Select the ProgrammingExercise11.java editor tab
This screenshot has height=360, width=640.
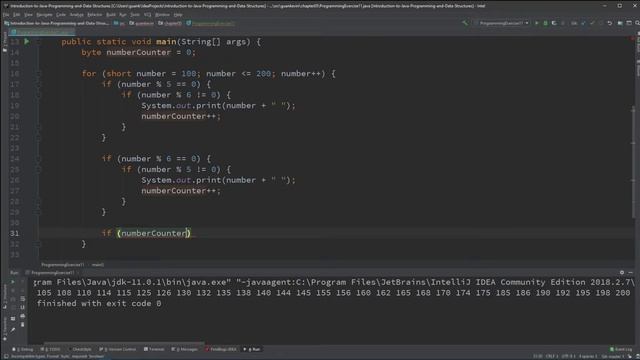tap(43, 32)
